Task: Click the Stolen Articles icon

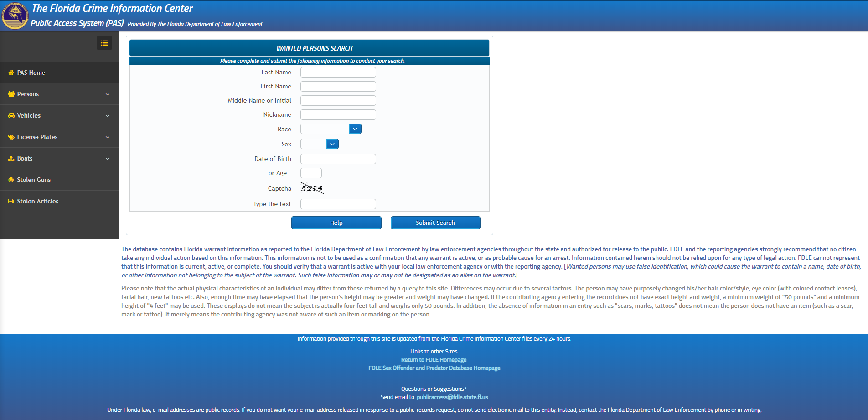Action: (11, 201)
